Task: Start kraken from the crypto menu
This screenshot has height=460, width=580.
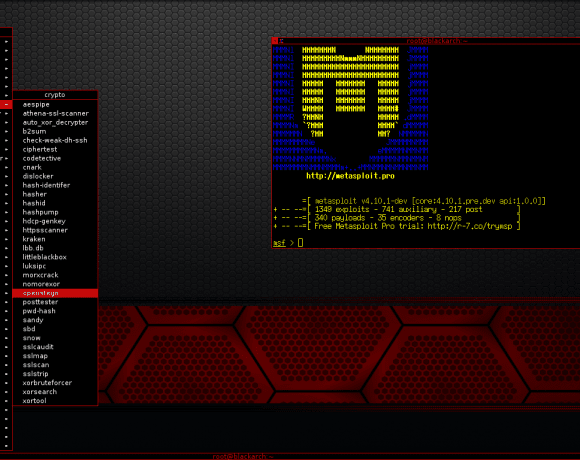Action: click(x=55, y=239)
